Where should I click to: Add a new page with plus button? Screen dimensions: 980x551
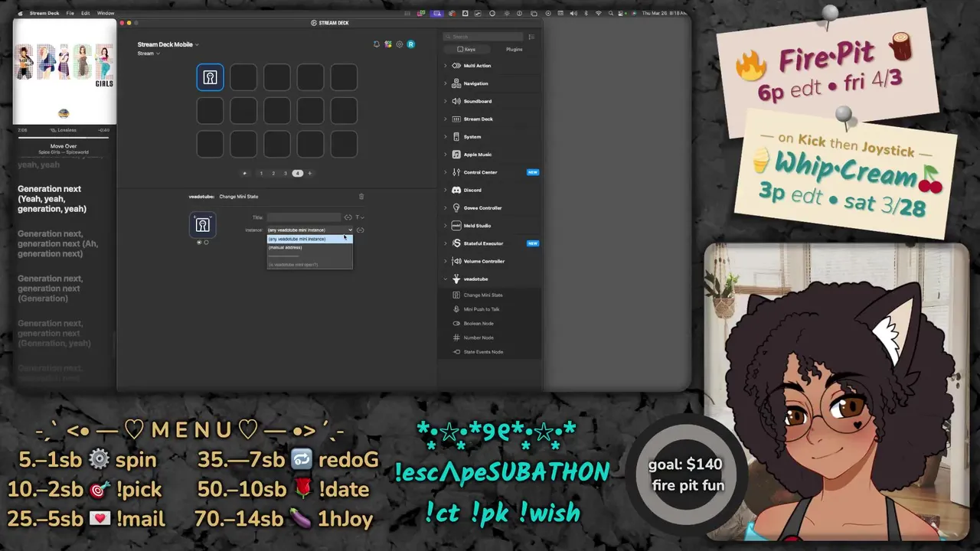coord(309,173)
